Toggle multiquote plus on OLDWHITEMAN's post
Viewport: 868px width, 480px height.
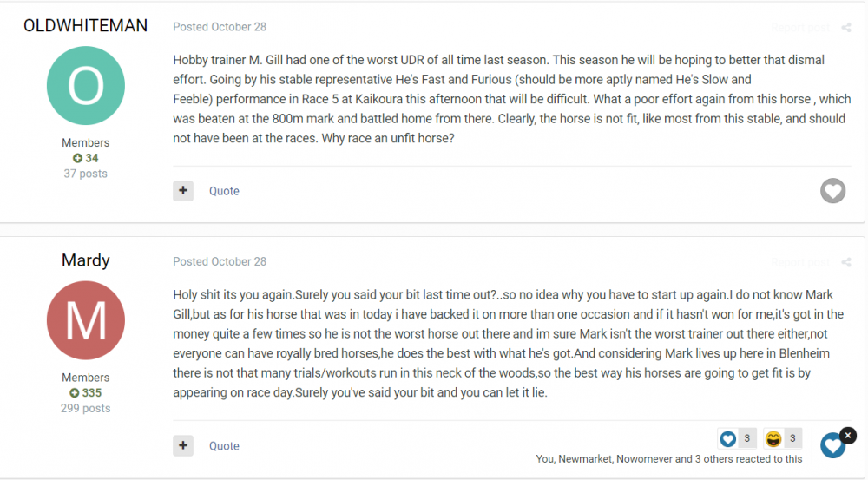183,191
